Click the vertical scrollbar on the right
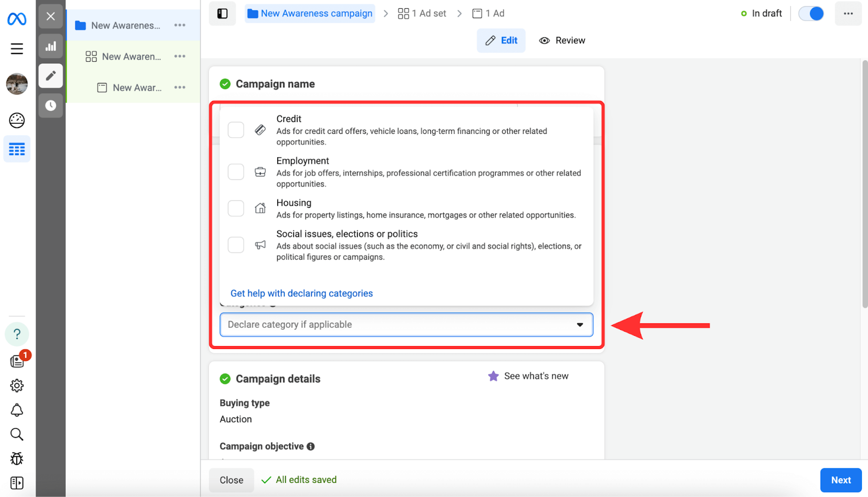Viewport: 868px width, 497px height. coord(865,184)
